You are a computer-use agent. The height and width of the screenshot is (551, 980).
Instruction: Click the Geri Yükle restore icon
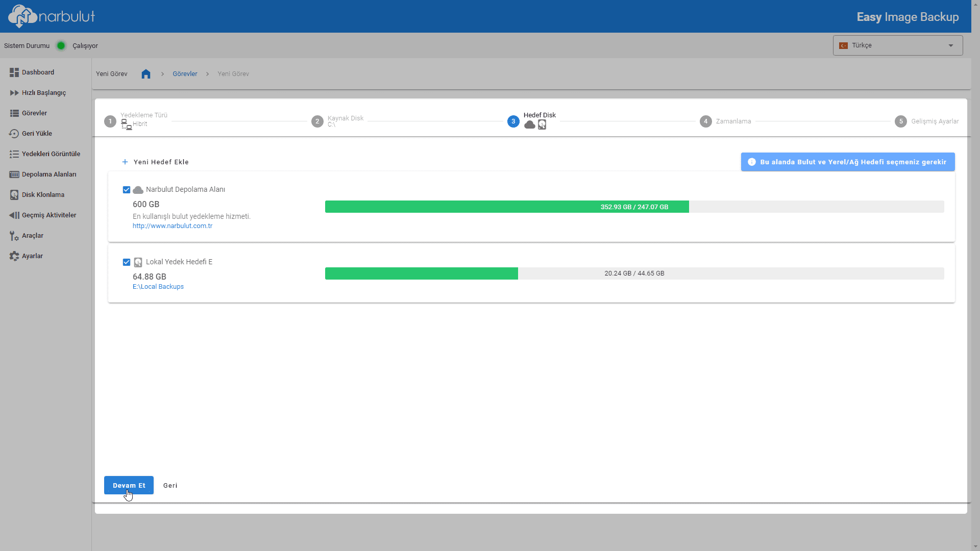[x=14, y=134]
